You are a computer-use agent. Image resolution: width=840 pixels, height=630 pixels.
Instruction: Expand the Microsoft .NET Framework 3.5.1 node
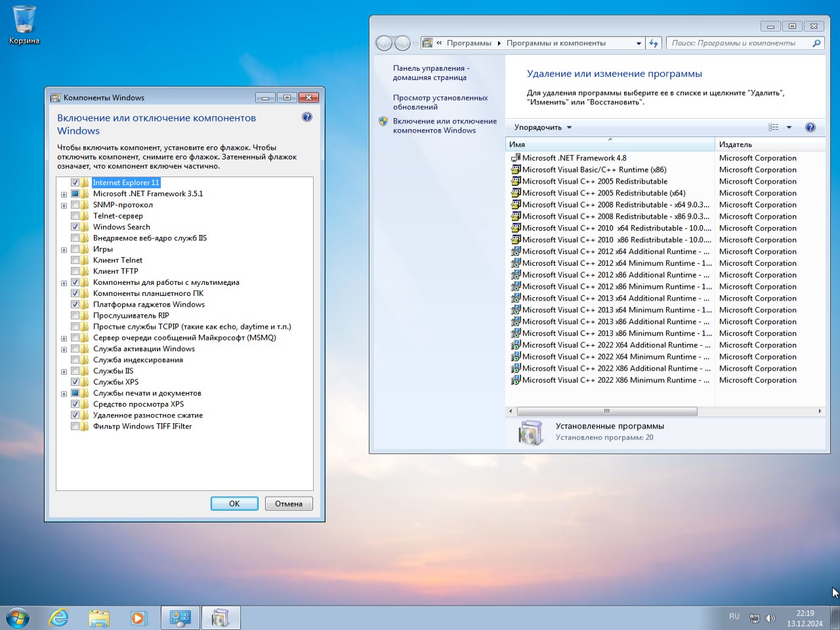coord(64,194)
